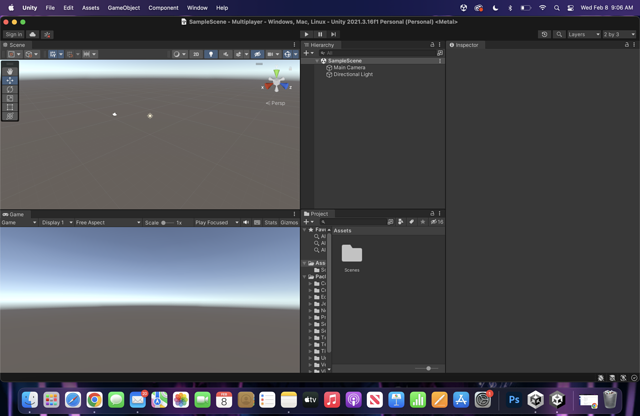Select the Transform tool

coord(10,116)
